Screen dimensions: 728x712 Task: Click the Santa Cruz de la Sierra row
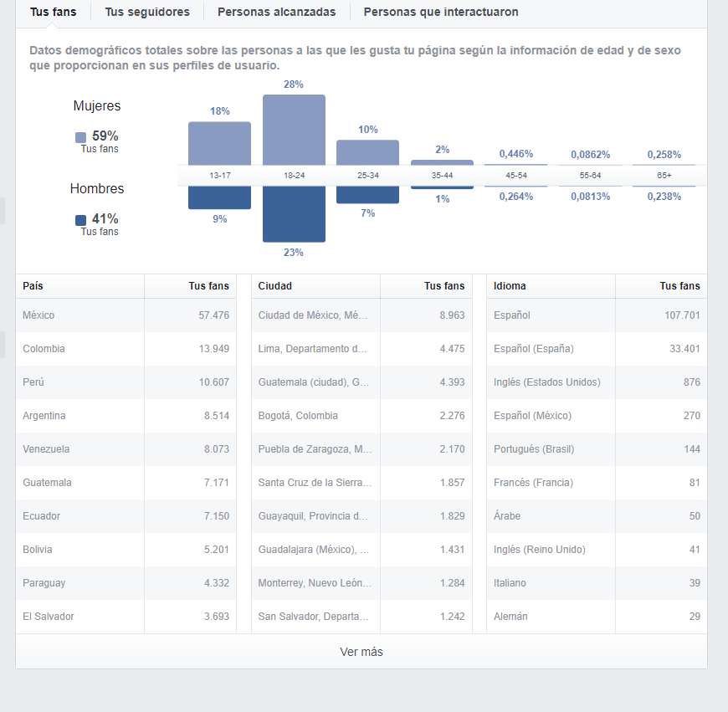[361, 482]
